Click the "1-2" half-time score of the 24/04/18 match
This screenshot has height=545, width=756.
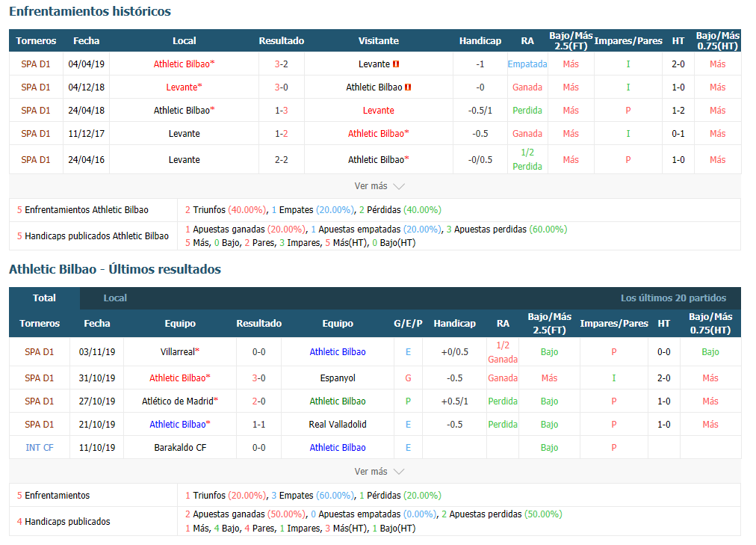point(678,111)
